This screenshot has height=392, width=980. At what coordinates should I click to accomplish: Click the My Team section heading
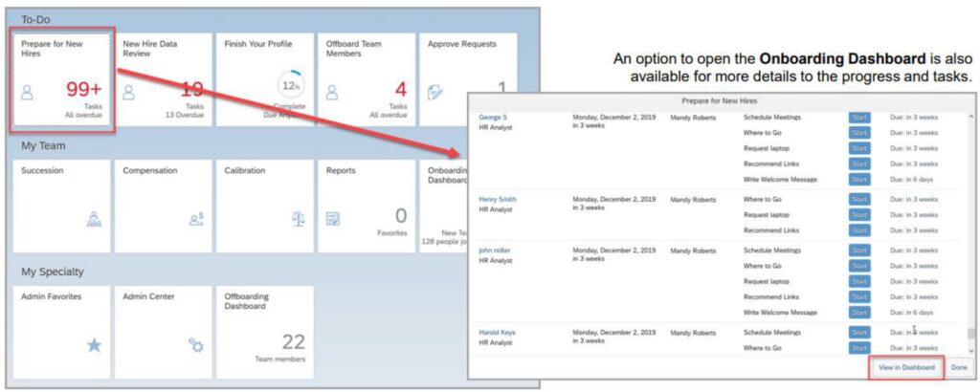pyautogui.click(x=43, y=146)
